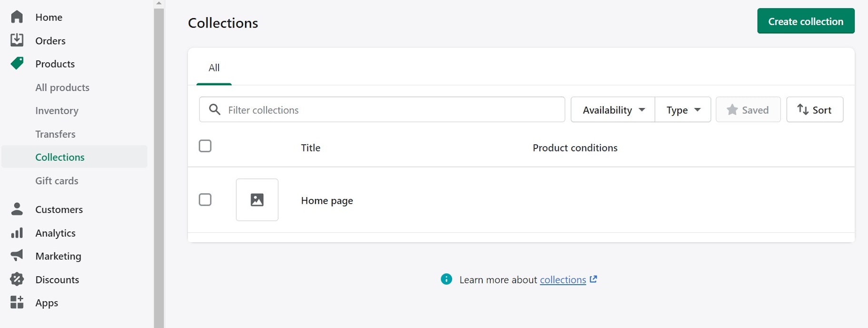Click the green Products tag icon
This screenshot has height=328, width=868.
coord(17,63)
